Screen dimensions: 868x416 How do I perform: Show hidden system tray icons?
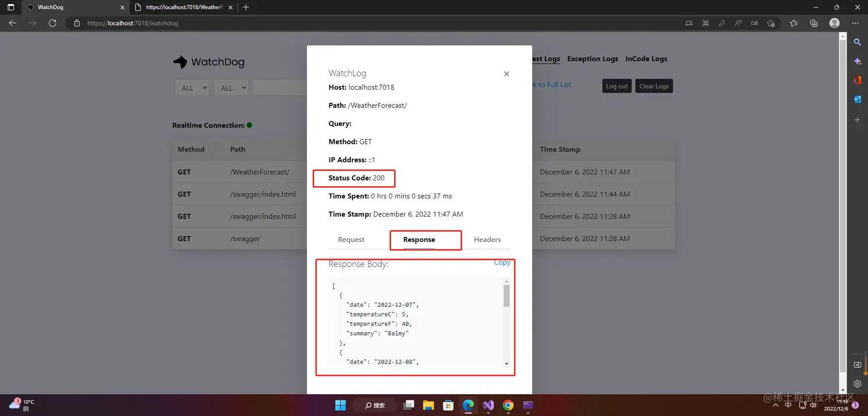pos(776,405)
